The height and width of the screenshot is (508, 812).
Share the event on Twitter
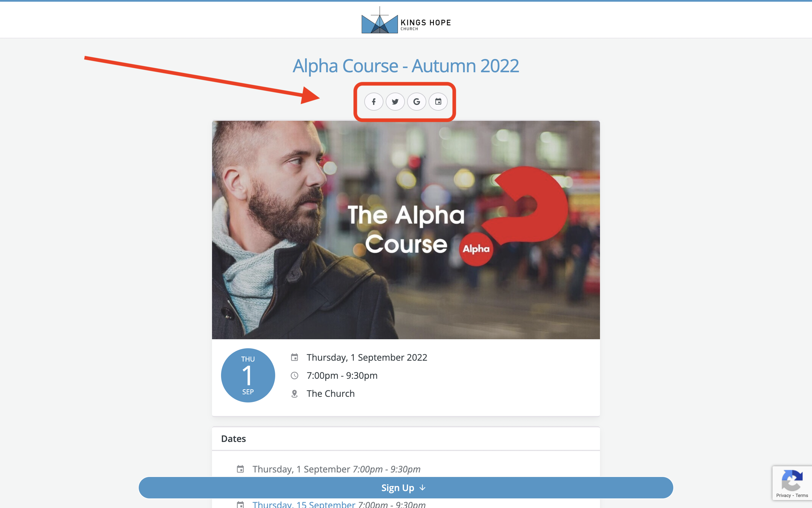tap(395, 102)
